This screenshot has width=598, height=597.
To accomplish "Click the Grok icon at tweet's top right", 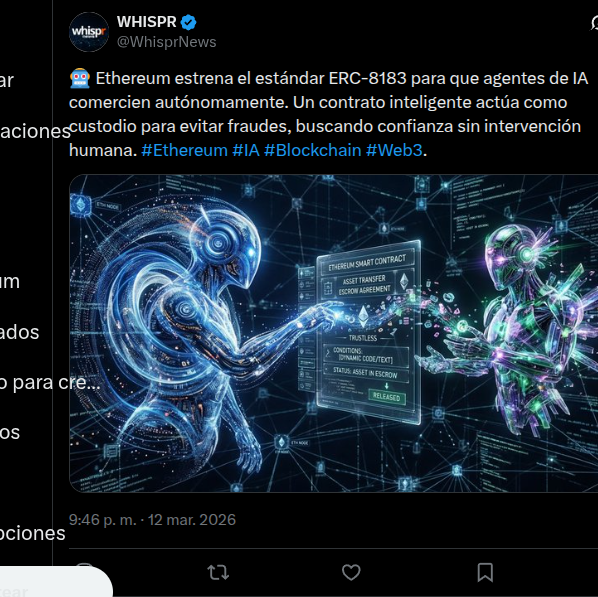I will (594, 23).
